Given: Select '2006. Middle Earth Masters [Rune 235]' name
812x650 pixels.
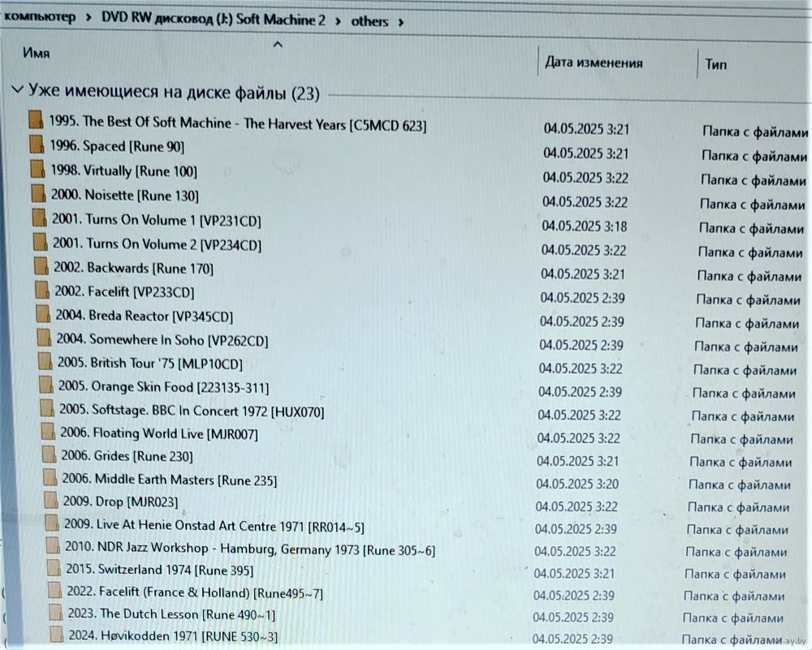Looking at the screenshot, I should pos(170,480).
